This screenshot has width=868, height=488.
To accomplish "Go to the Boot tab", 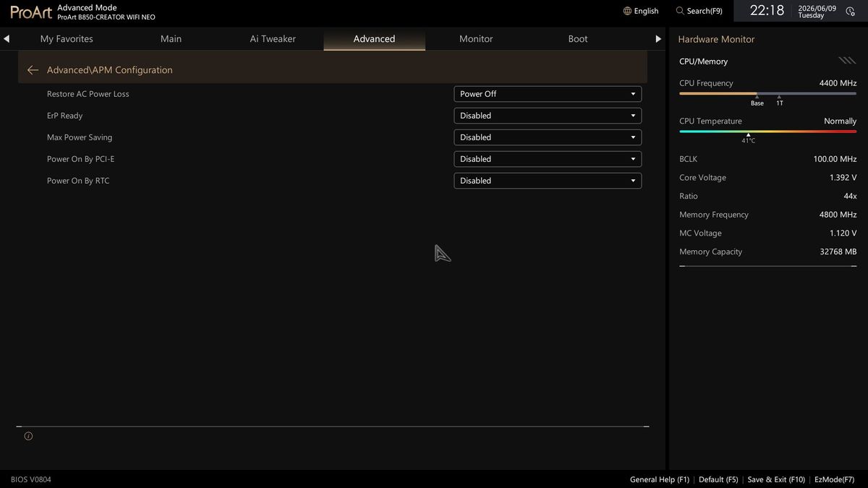I will tap(578, 39).
